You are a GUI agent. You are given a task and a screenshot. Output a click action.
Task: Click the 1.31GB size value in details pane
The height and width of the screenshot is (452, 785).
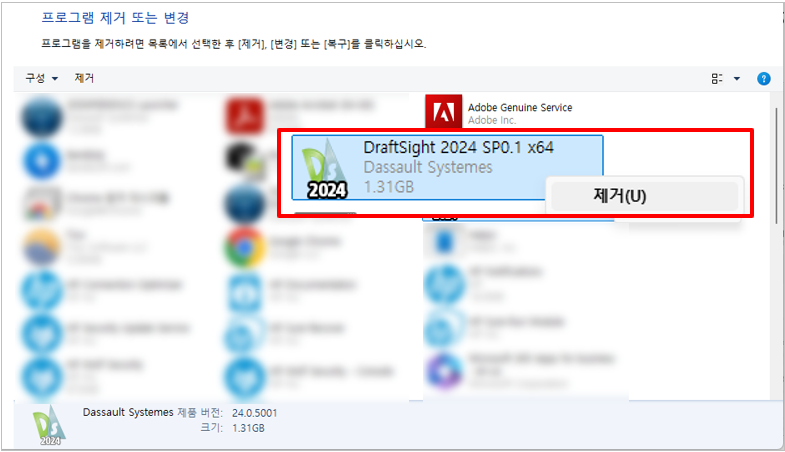click(x=248, y=428)
